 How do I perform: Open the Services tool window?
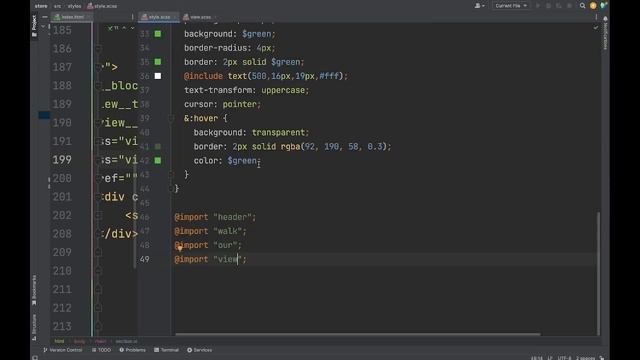[200, 350]
